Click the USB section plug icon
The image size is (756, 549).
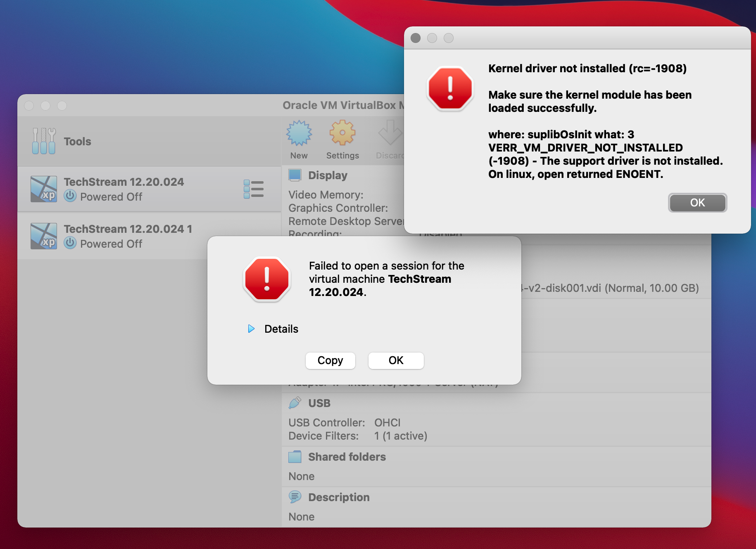(x=295, y=403)
